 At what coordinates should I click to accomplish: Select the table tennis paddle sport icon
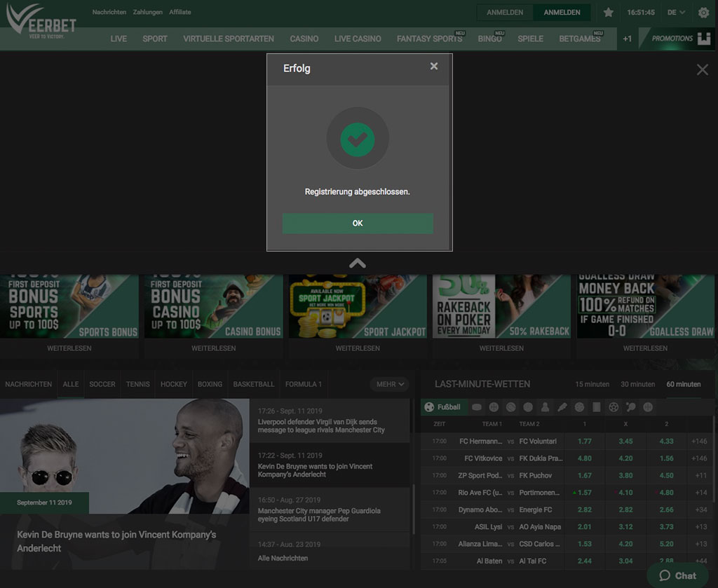630,406
